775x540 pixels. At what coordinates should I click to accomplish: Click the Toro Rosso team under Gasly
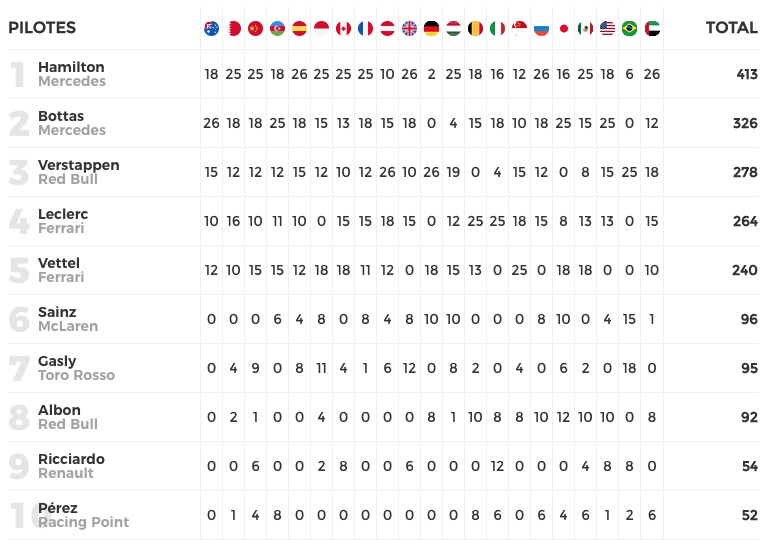pyautogui.click(x=76, y=376)
